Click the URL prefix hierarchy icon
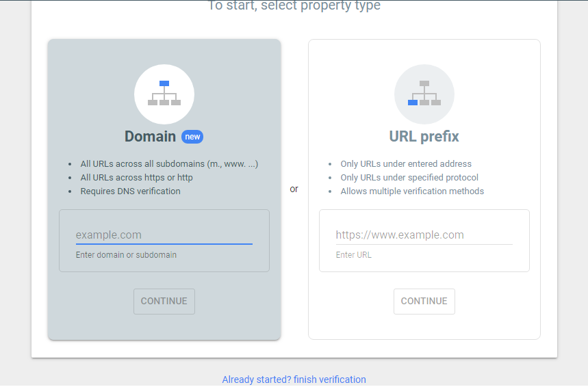The image size is (588, 387). [x=424, y=94]
